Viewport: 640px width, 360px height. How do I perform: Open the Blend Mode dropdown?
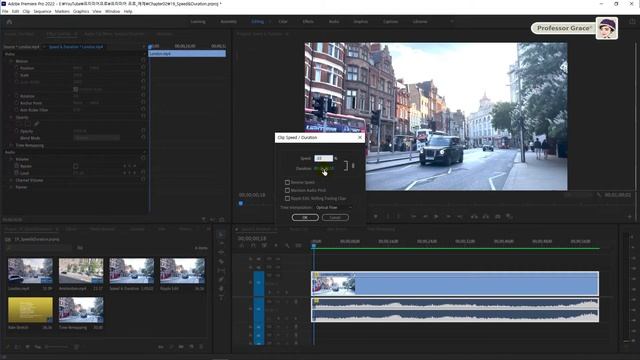(97, 138)
